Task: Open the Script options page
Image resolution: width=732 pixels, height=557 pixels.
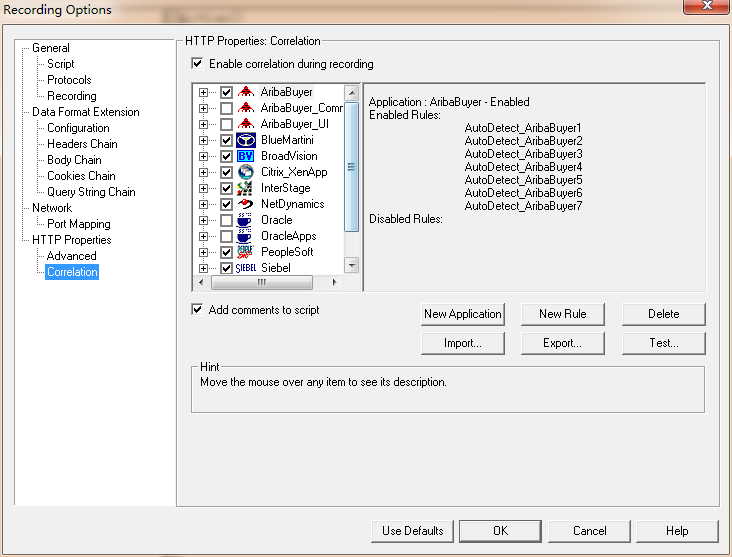Action: pyautogui.click(x=61, y=64)
